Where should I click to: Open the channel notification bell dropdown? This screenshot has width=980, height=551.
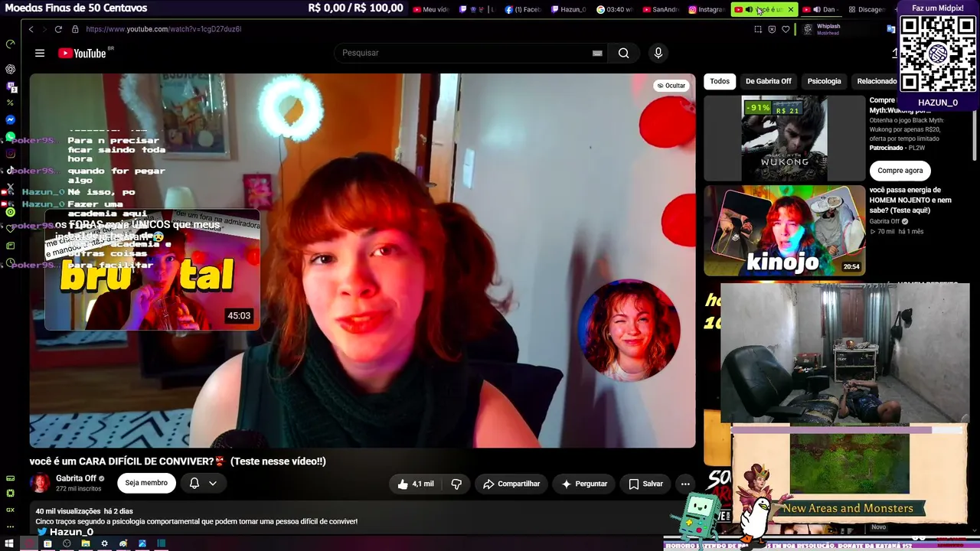pos(203,484)
